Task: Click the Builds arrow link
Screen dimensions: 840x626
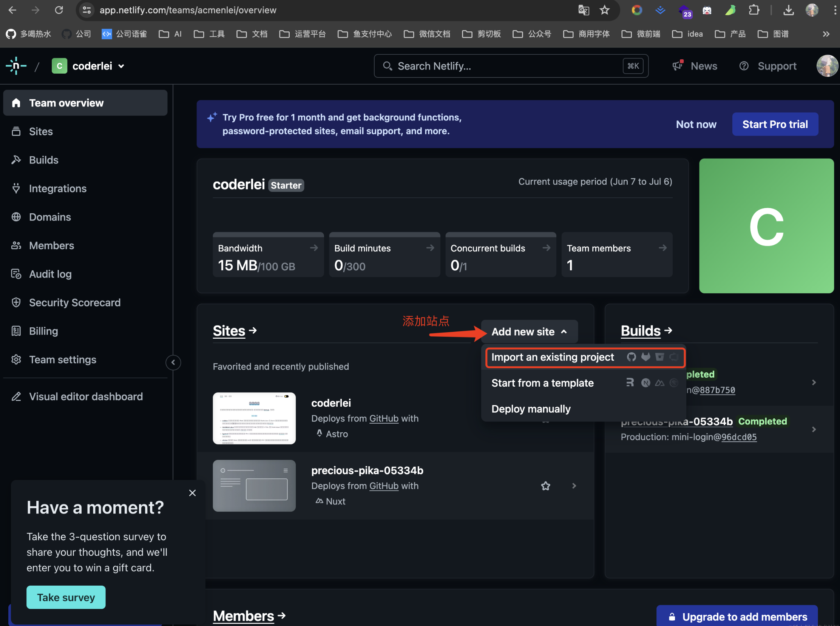Action: pos(647,331)
